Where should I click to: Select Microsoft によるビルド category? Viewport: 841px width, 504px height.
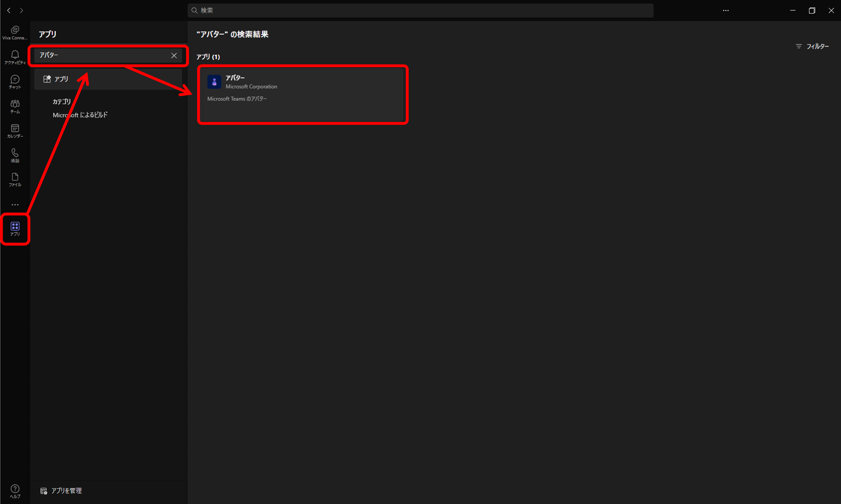coord(80,115)
